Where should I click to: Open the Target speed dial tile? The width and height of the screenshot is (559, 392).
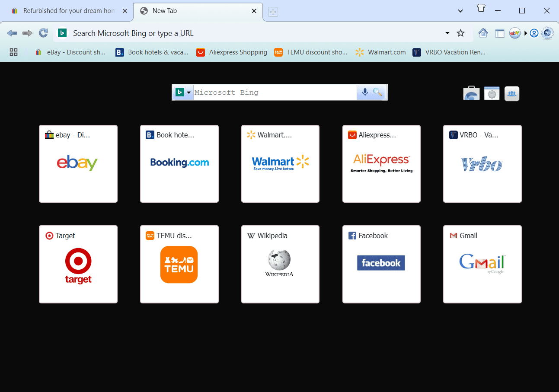click(78, 264)
